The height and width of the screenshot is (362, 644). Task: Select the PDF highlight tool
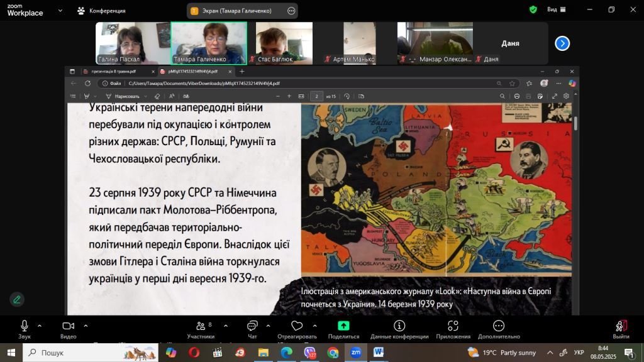tap(87, 96)
